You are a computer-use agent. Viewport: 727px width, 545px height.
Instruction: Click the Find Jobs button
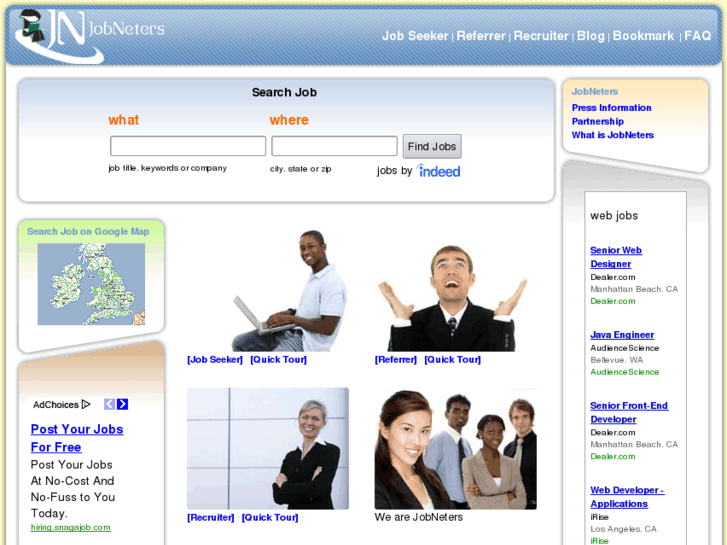click(432, 147)
